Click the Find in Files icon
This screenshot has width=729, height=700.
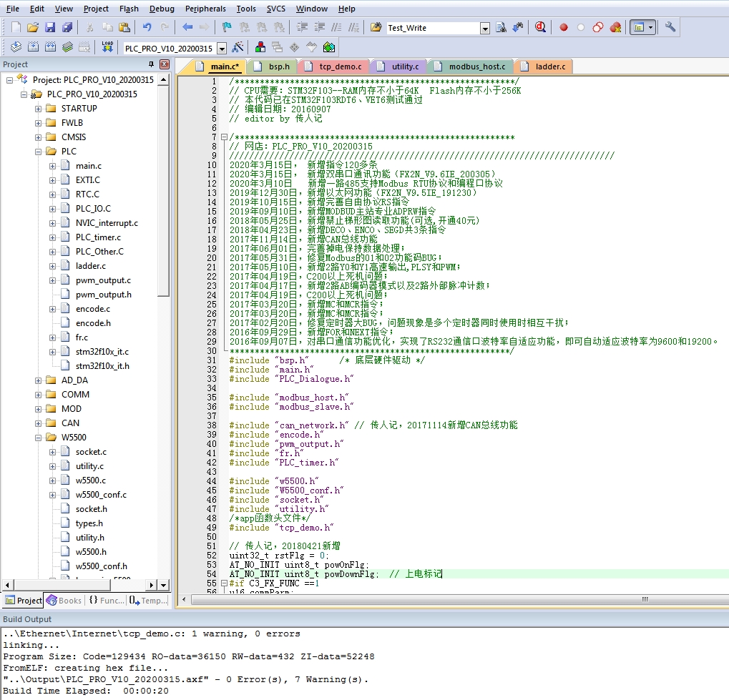[x=376, y=27]
